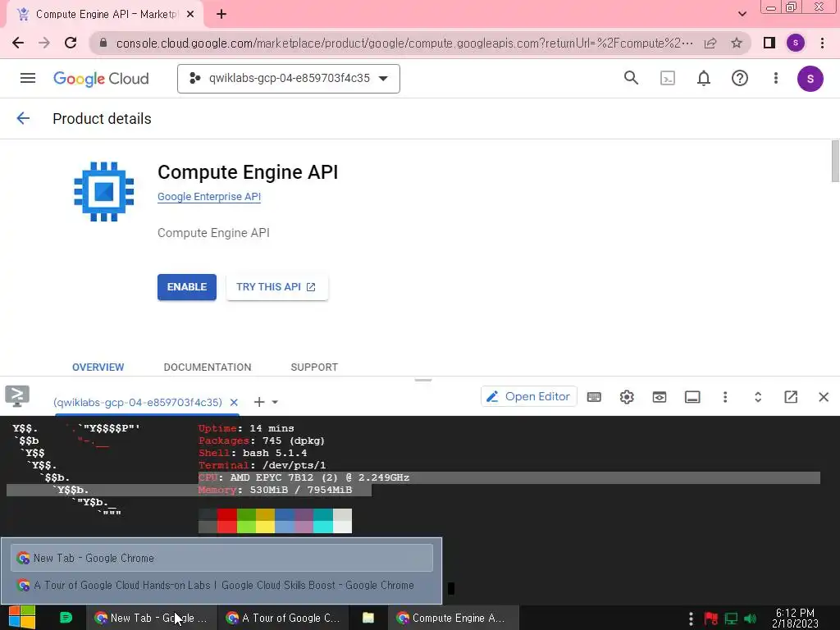
Task: Open Cloud Shell terminal settings gear
Action: pos(627,397)
